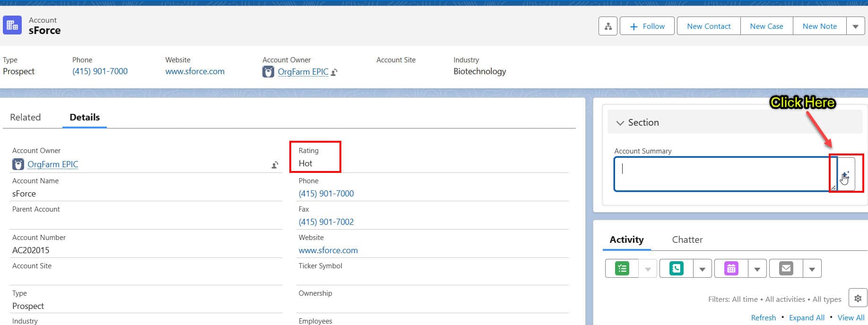Click change owner icon in Details section

[275, 165]
